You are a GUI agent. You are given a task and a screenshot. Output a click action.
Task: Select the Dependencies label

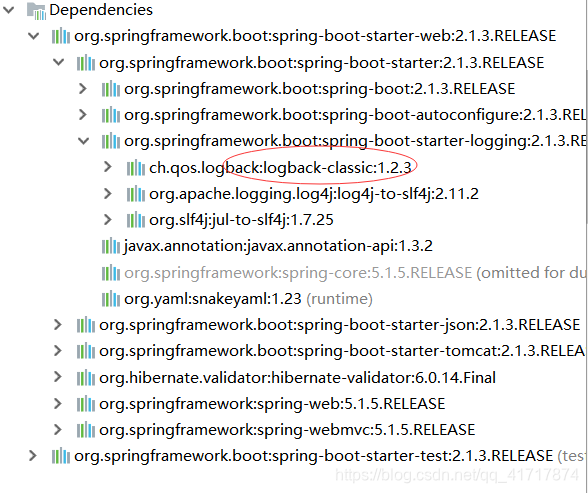click(x=101, y=10)
